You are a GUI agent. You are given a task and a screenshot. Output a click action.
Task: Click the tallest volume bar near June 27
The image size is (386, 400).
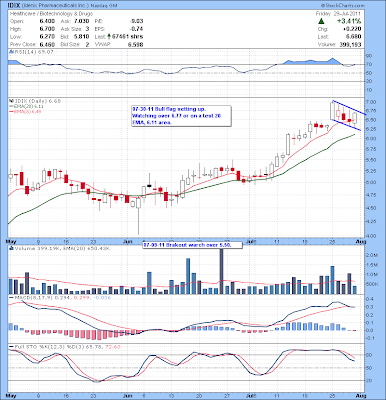221,271
